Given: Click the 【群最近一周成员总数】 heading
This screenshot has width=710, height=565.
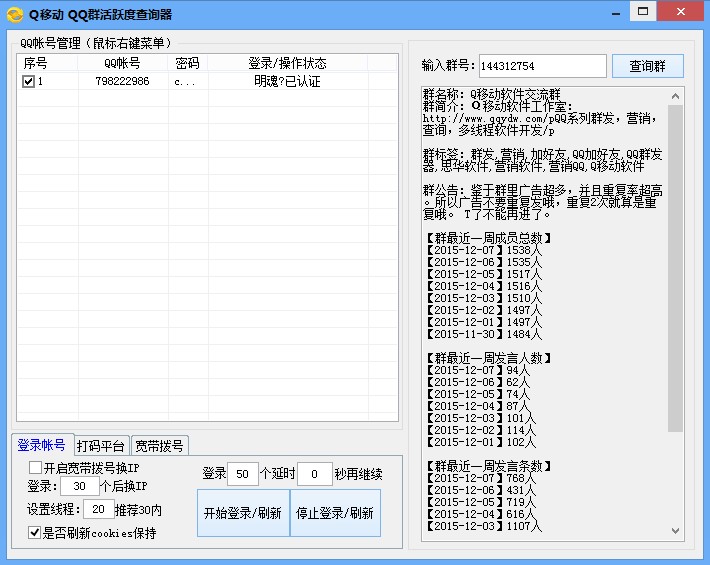Looking at the screenshot, I should [x=488, y=238].
